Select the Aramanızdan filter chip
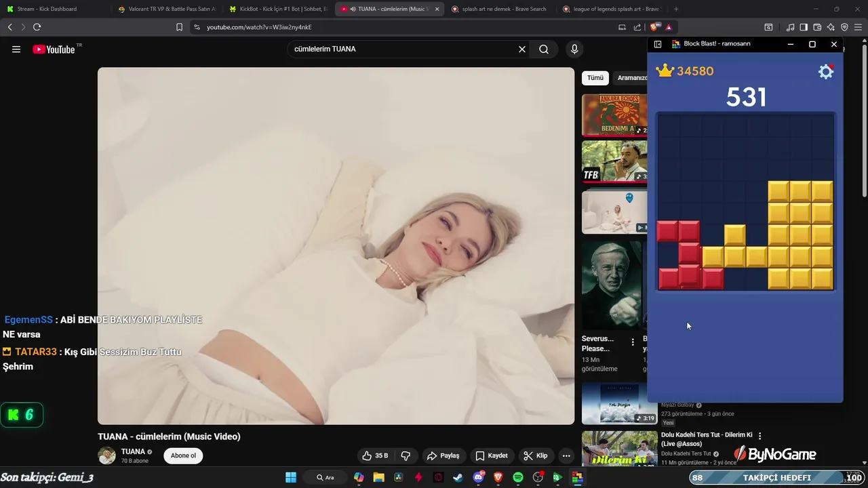 pyautogui.click(x=631, y=78)
